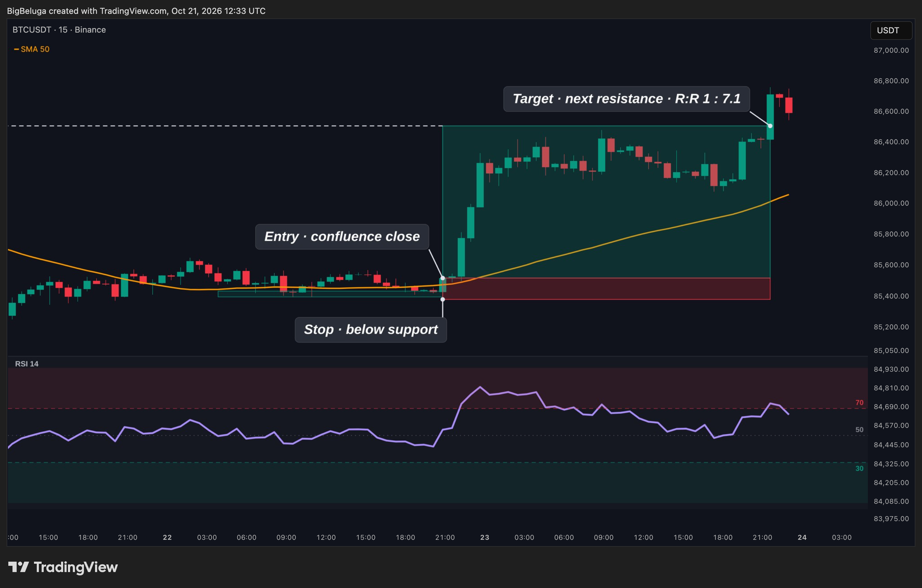Click the TradingView logo at the bottom
The height and width of the screenshot is (588, 922).
coord(63,567)
